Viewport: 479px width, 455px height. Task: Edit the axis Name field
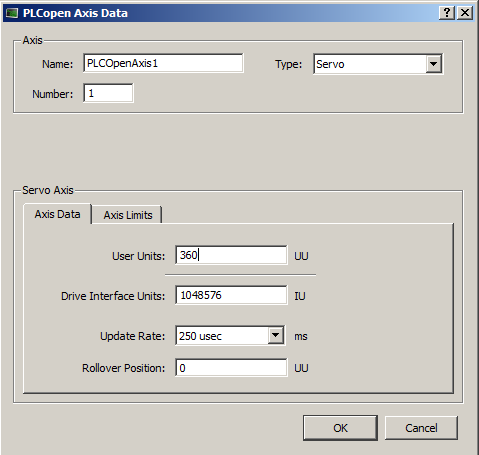click(x=163, y=63)
